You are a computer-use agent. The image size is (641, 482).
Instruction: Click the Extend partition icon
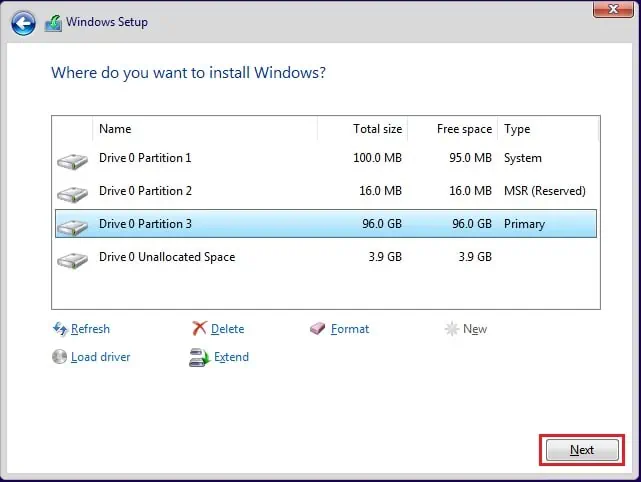click(198, 357)
